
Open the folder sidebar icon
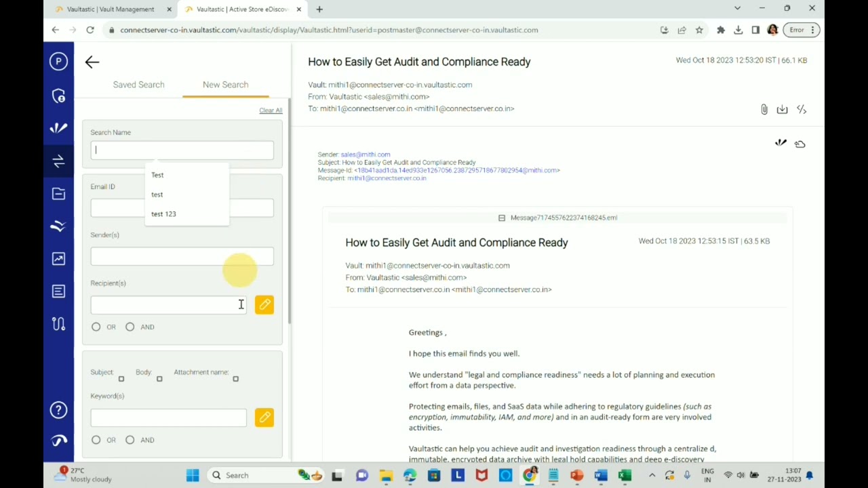pyautogui.click(x=58, y=194)
